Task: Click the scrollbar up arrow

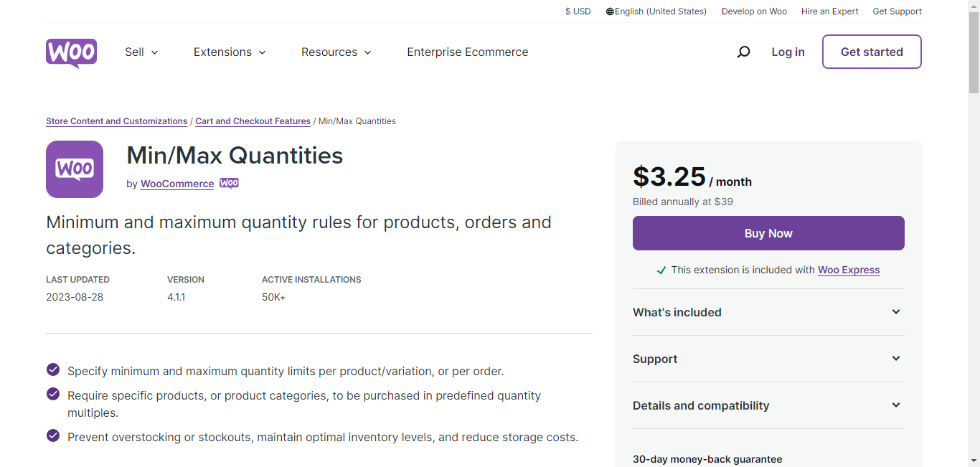Action: tap(974, 6)
